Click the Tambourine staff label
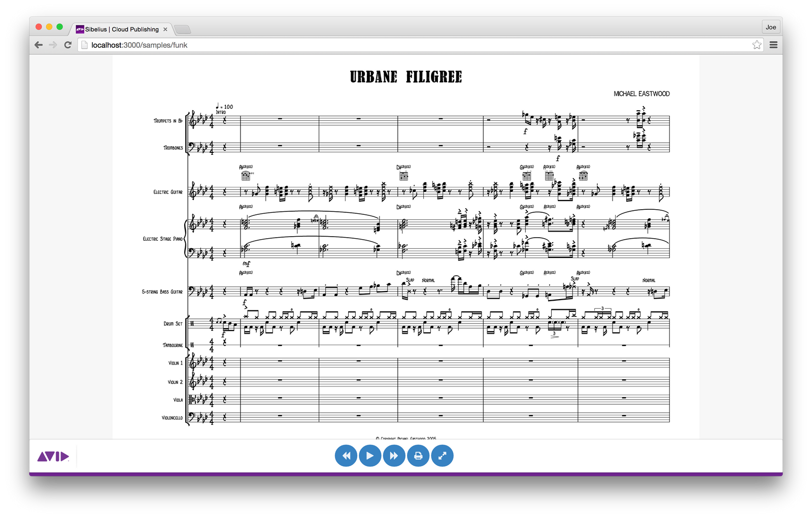812x518 pixels. click(x=173, y=345)
